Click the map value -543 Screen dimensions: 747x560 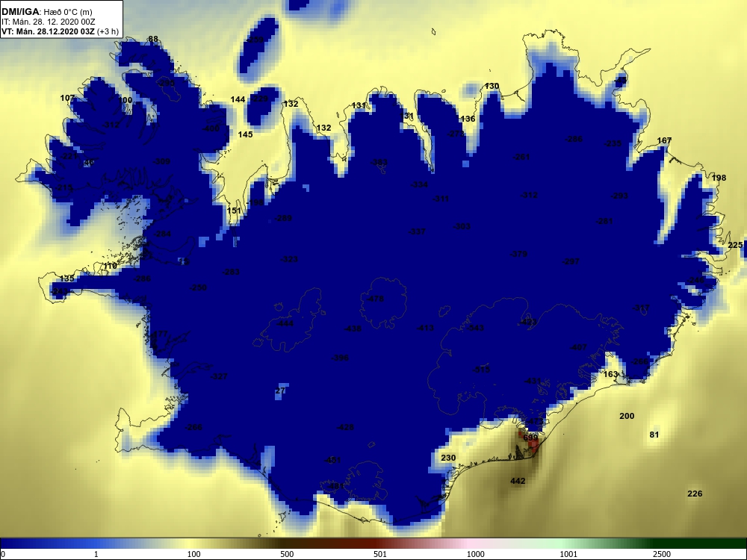click(x=475, y=328)
